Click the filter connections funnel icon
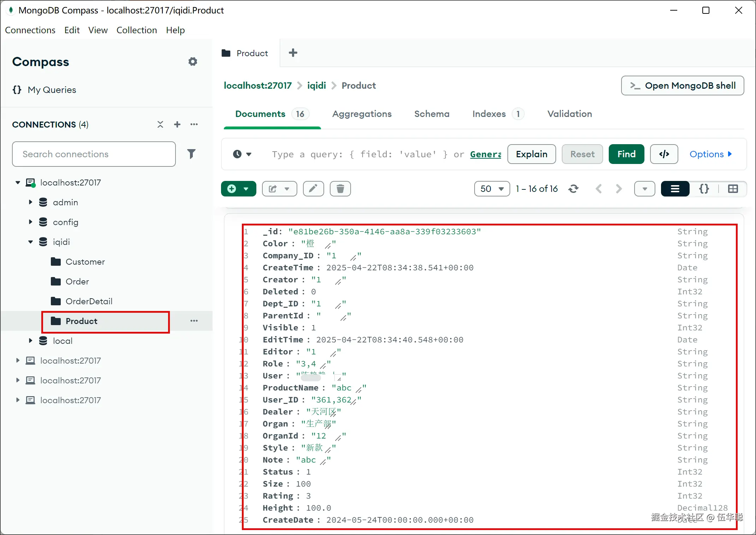The width and height of the screenshot is (756, 535). point(191,154)
